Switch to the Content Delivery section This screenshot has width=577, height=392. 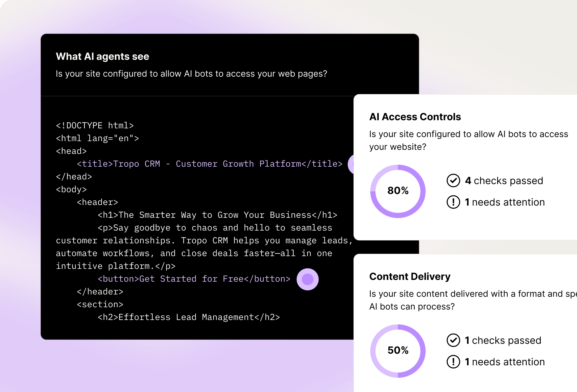[x=410, y=276]
